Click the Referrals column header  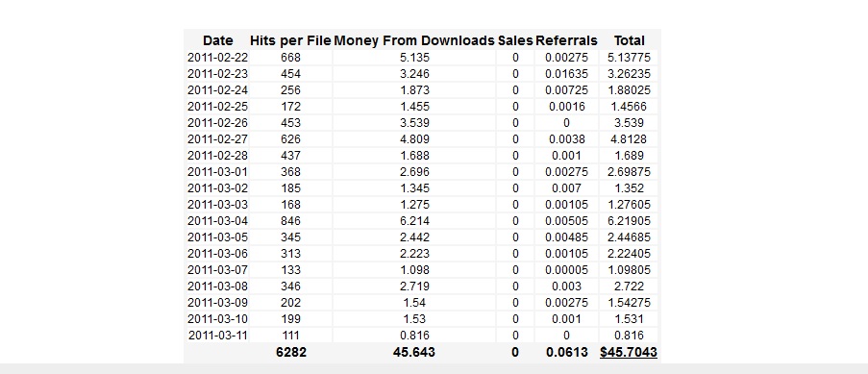tap(566, 40)
